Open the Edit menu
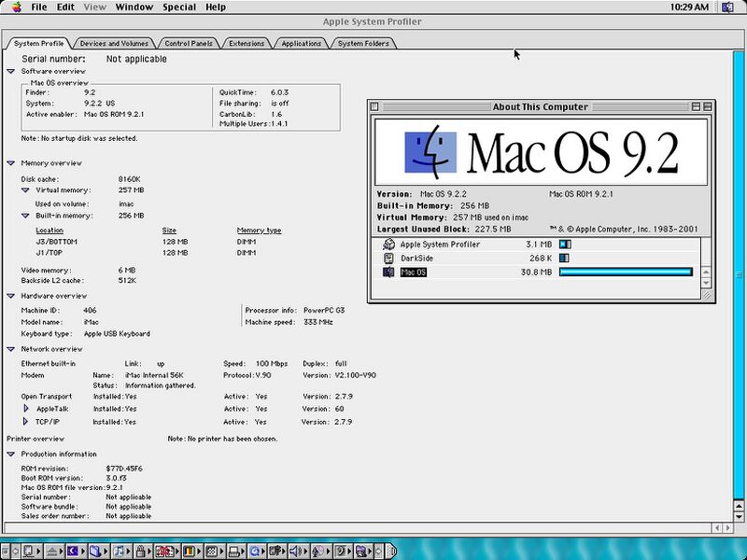The width and height of the screenshot is (747, 560). click(x=65, y=7)
